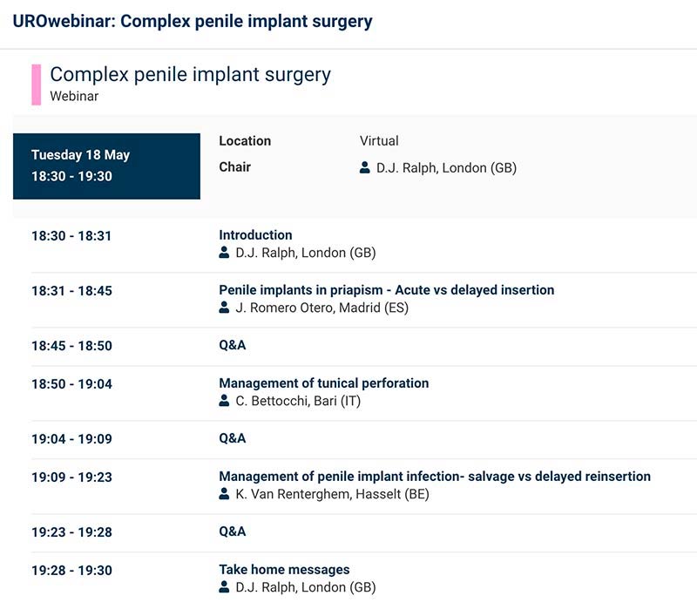Open the Introduction session title
Screen dimensions: 697x616
[x=255, y=235]
